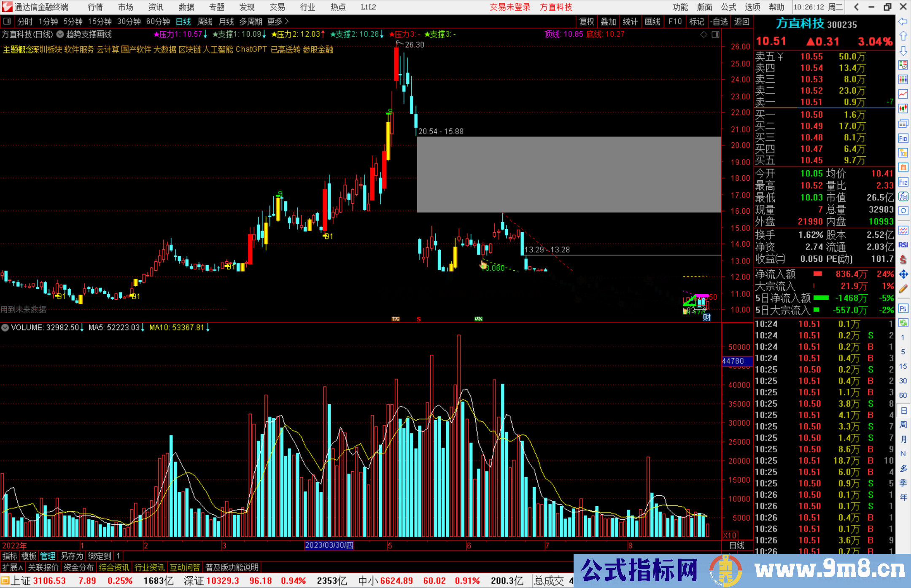Open the -自选 watchlist option
This screenshot has width=911, height=588.
pos(719,21)
